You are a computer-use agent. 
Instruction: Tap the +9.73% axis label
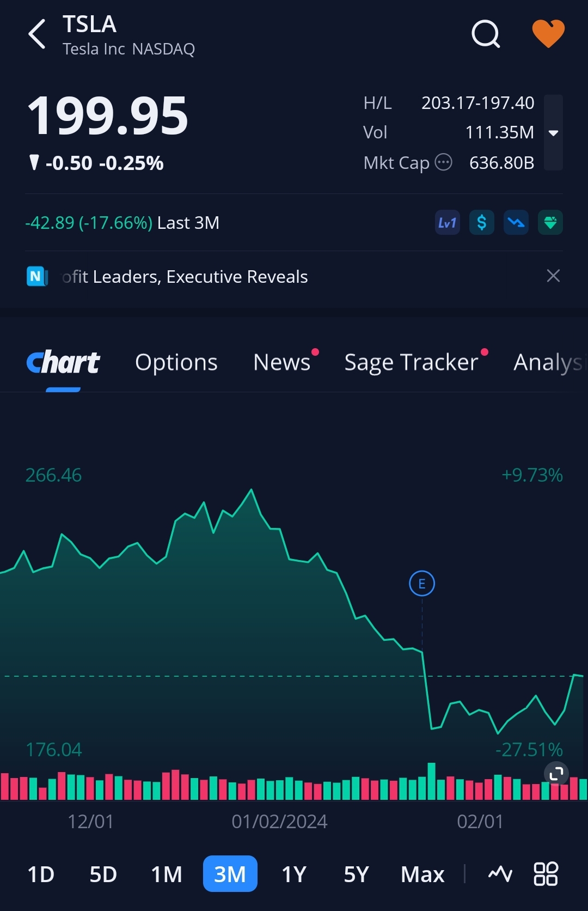pyautogui.click(x=532, y=475)
